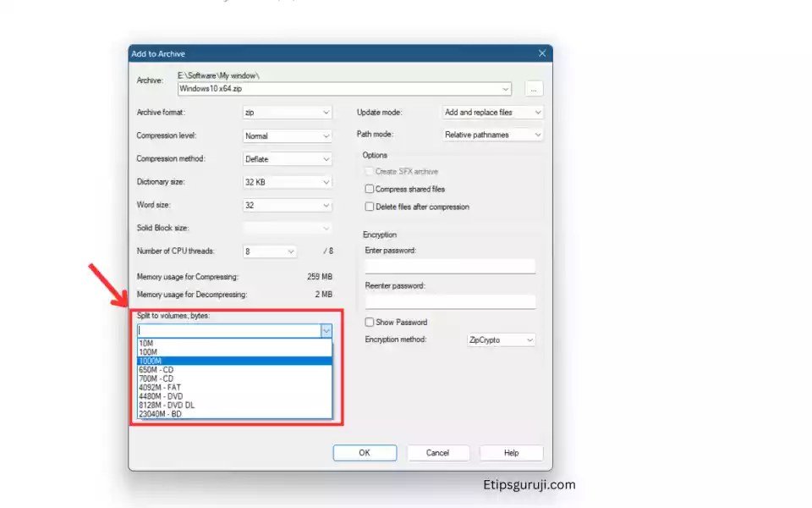The image size is (812, 508).
Task: Expand the Compression method dropdown
Action: tap(287, 158)
